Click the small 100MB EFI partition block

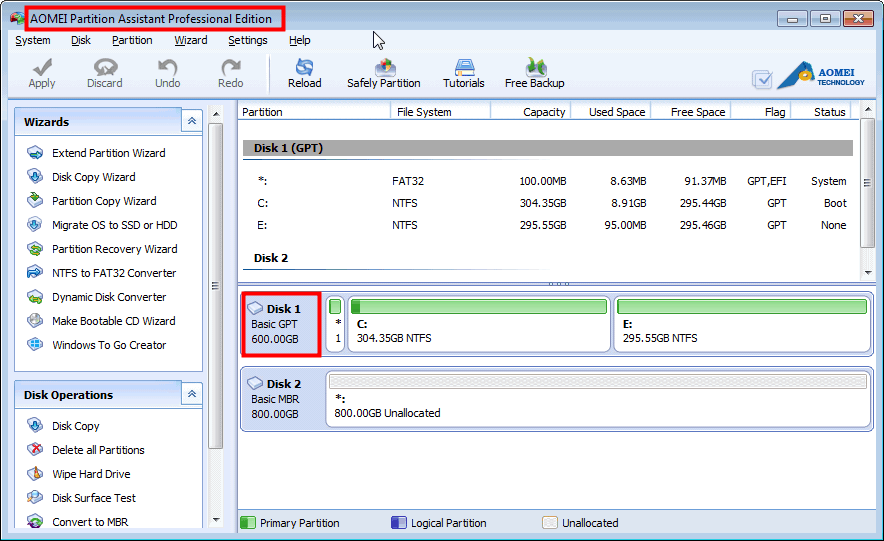pos(335,324)
